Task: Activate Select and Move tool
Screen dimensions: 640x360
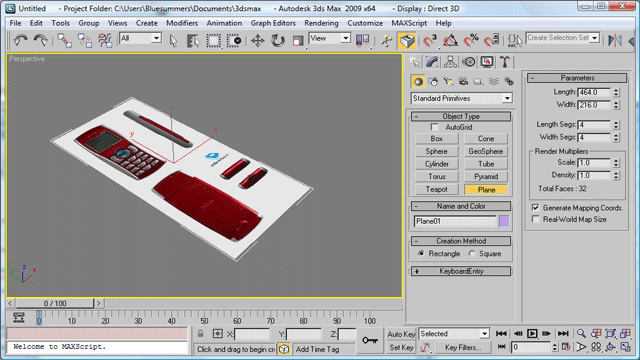Action: (258, 40)
